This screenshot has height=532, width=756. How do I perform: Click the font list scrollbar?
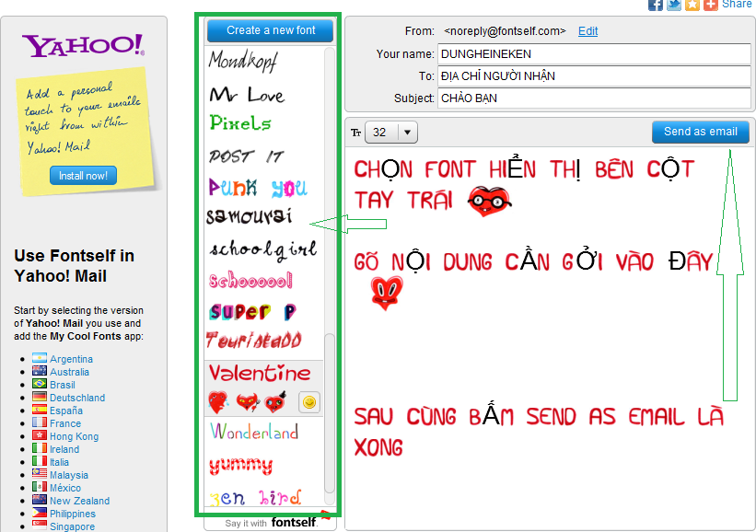coord(330,412)
